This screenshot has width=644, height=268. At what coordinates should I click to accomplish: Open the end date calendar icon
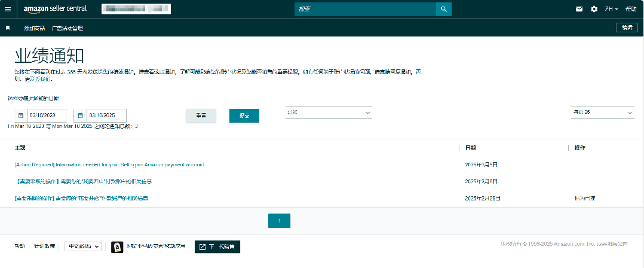(x=80, y=115)
